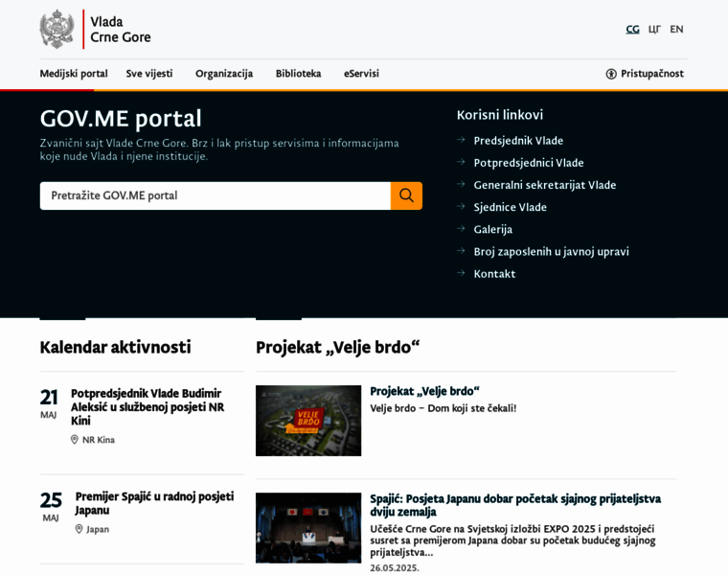
Task: Open Spajić: Posjeta Japanu dobar početak article
Action: tap(515, 505)
